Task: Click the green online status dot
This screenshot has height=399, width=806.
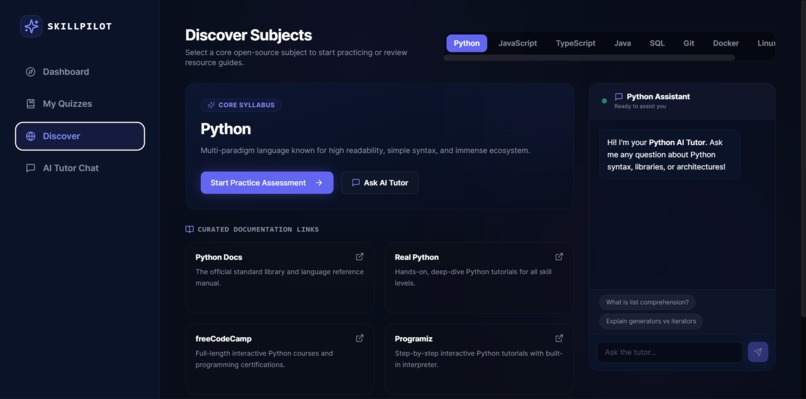Action: 604,101
